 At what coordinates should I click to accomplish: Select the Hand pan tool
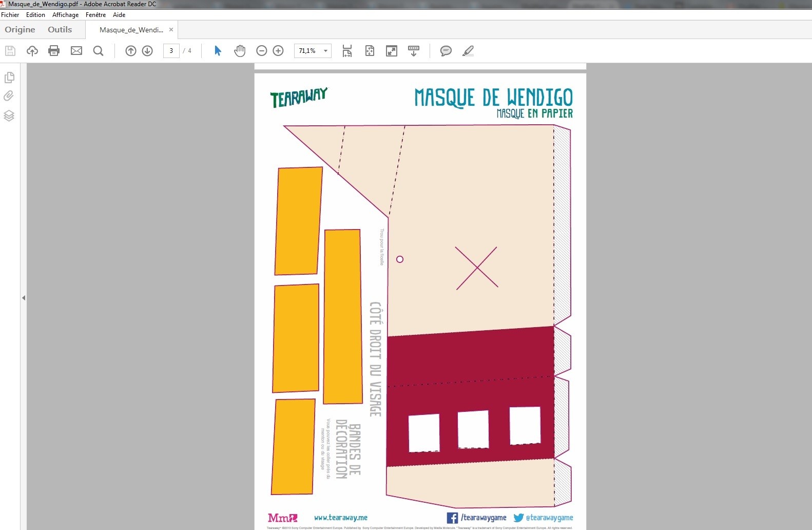tap(240, 51)
